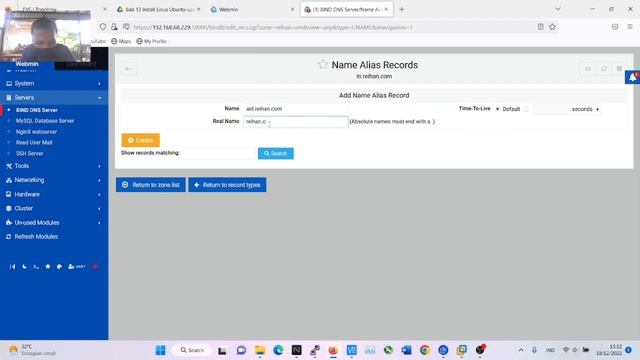Click the back arrow in module header
Image resolution: width=640 pixels, height=360 pixels.
coord(129,69)
